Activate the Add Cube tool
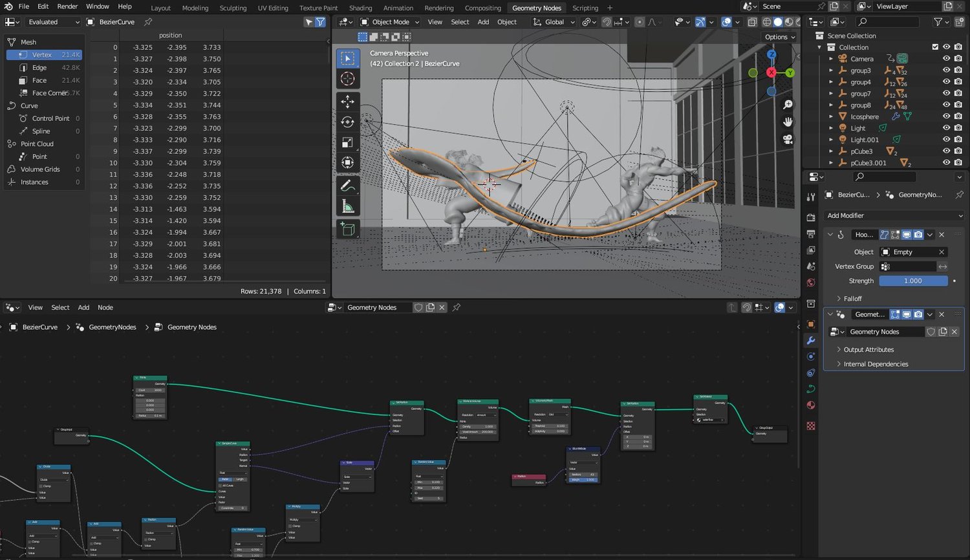 pos(348,229)
